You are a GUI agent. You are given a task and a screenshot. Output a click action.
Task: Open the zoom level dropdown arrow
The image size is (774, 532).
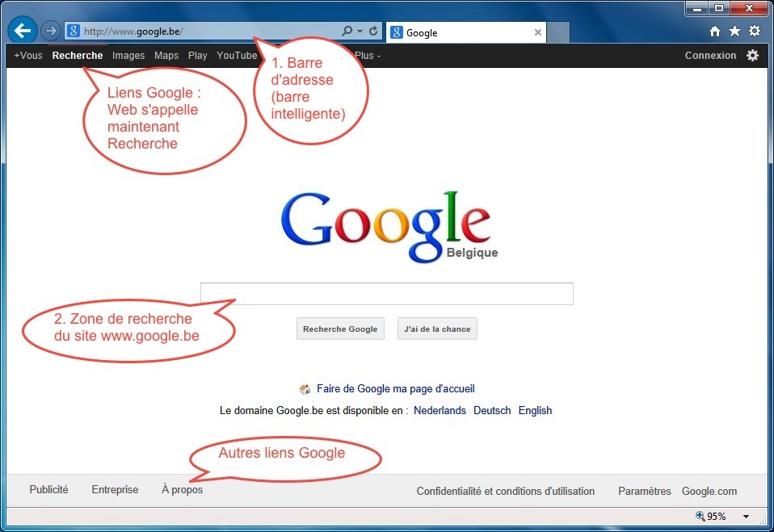(746, 517)
